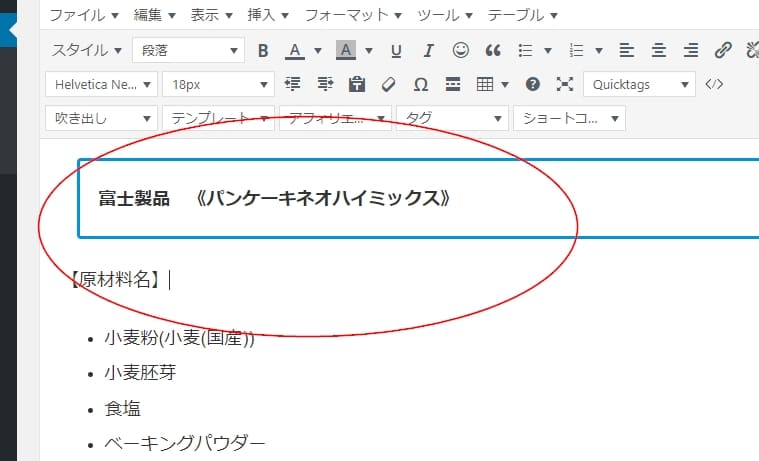Image resolution: width=759 pixels, height=461 pixels.
Task: Click the paste as text clipboard icon
Action: pyautogui.click(x=357, y=84)
